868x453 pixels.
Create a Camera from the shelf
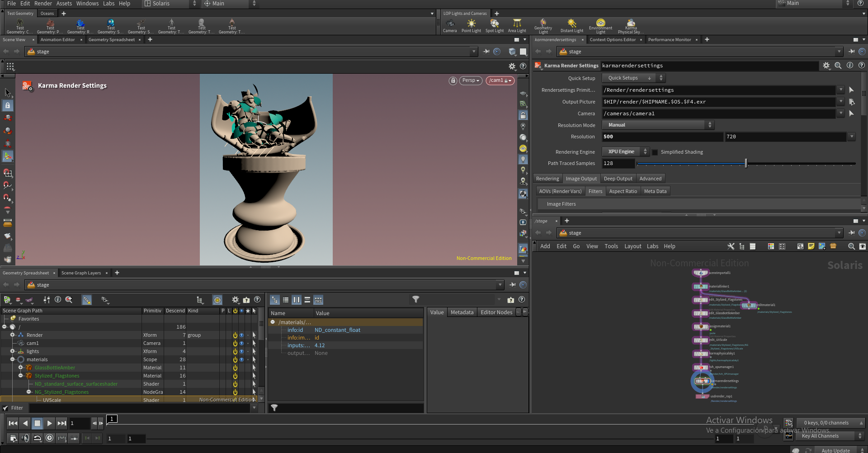[x=450, y=26]
